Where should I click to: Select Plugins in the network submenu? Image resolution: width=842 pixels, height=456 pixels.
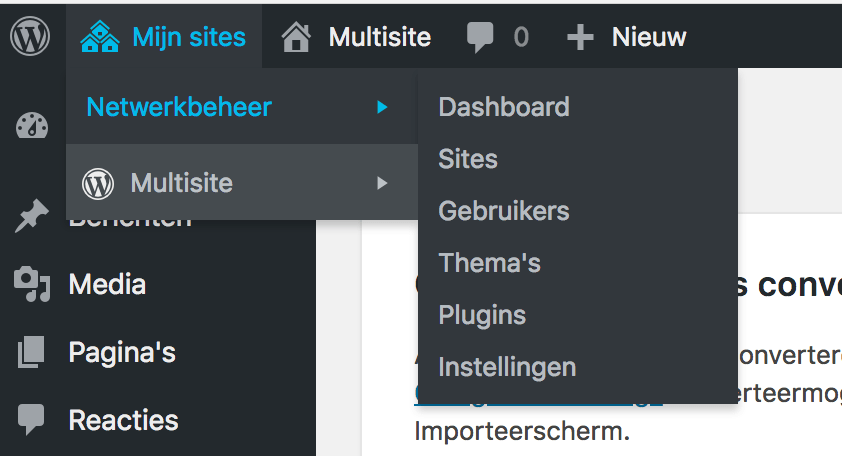click(x=482, y=315)
